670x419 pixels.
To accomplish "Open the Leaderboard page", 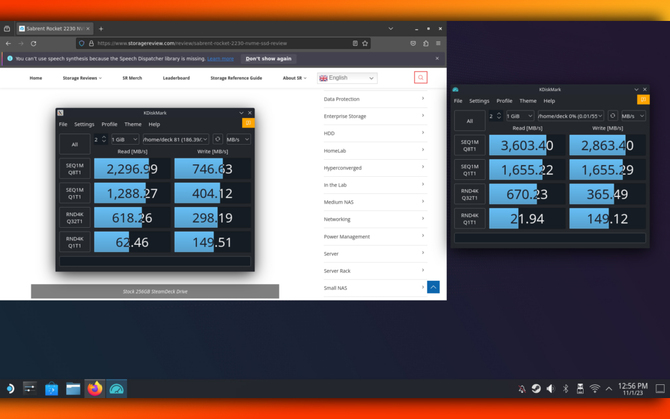I will coord(176,78).
